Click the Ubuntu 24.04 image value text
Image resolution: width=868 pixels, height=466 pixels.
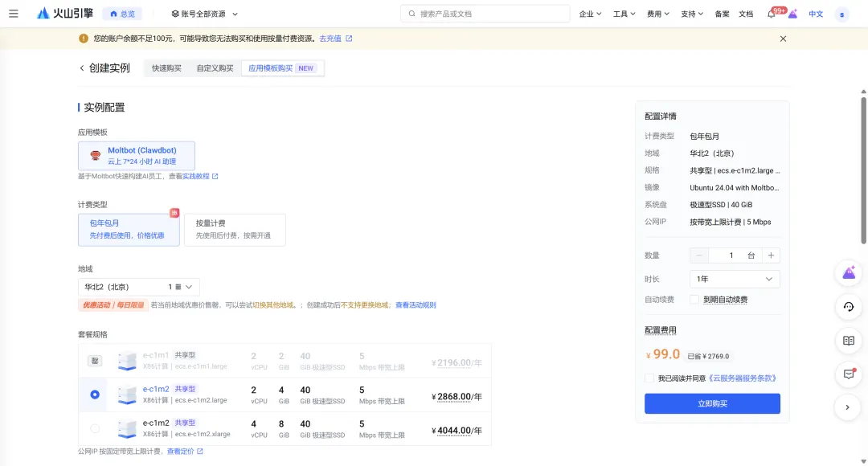(x=734, y=188)
